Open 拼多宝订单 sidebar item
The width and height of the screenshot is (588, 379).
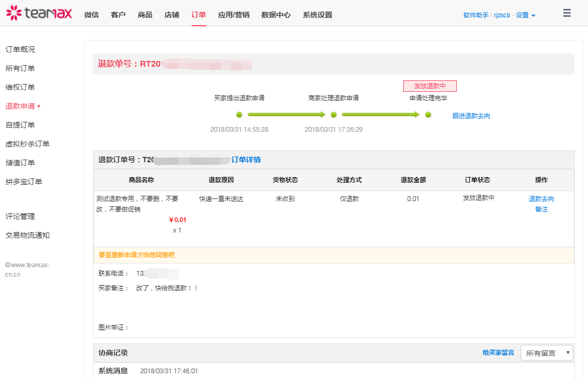[x=24, y=182]
